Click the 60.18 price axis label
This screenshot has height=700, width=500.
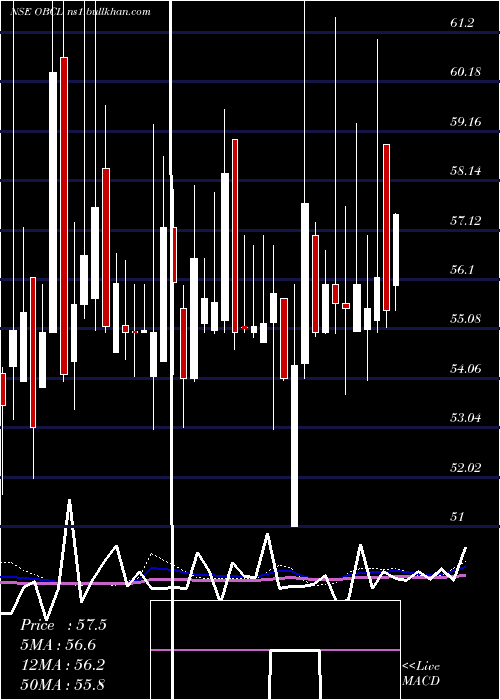coord(466,72)
